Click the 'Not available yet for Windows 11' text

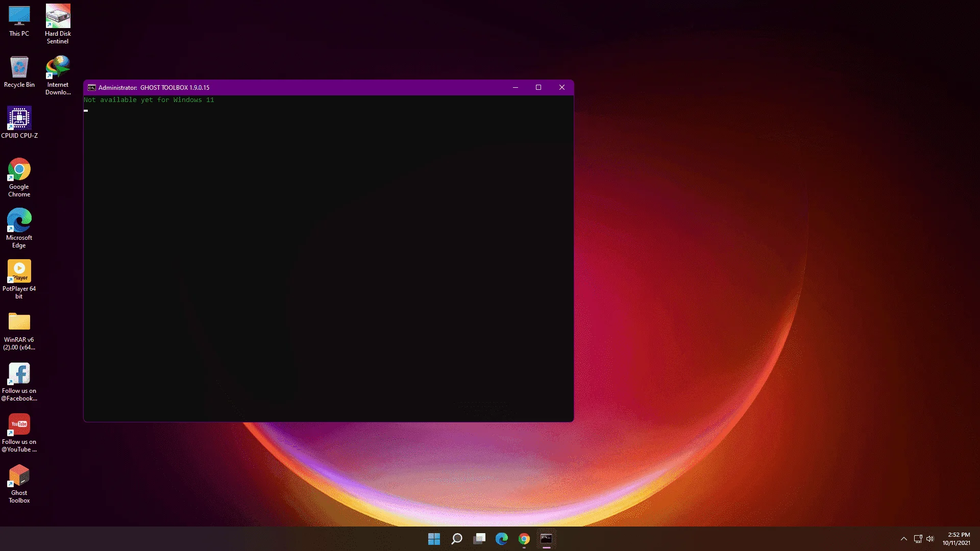(149, 100)
